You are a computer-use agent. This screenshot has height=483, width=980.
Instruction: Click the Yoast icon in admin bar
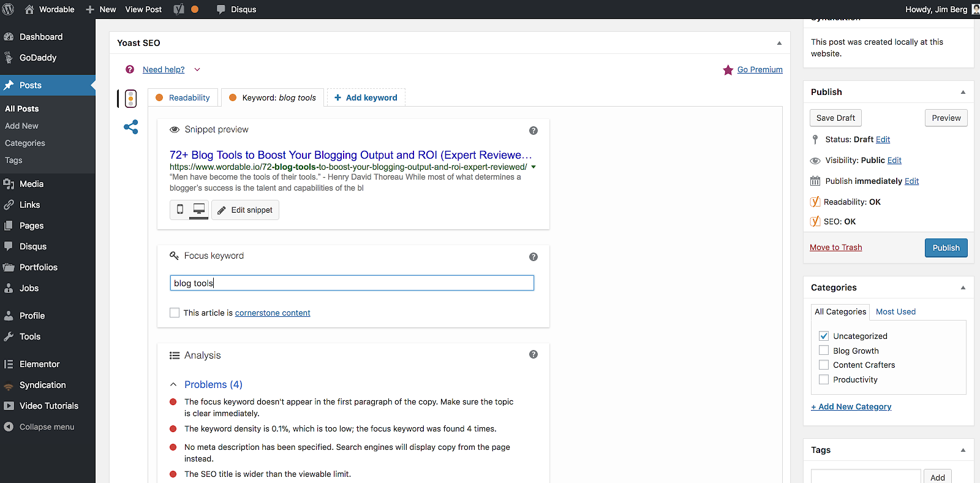pos(179,9)
